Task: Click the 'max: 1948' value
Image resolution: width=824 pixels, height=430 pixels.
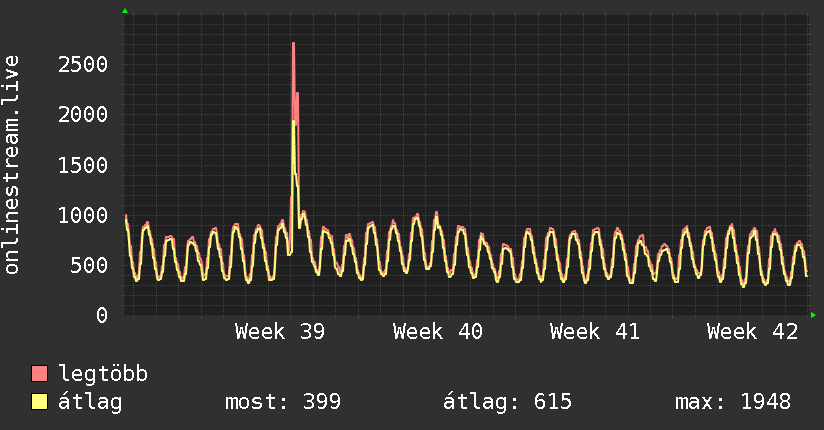Action: 733,402
